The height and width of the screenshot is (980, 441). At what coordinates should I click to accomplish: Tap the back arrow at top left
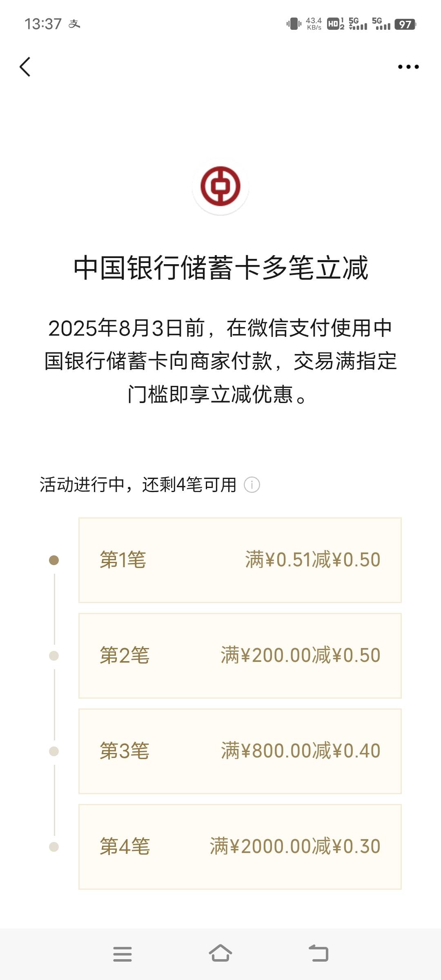coord(25,67)
